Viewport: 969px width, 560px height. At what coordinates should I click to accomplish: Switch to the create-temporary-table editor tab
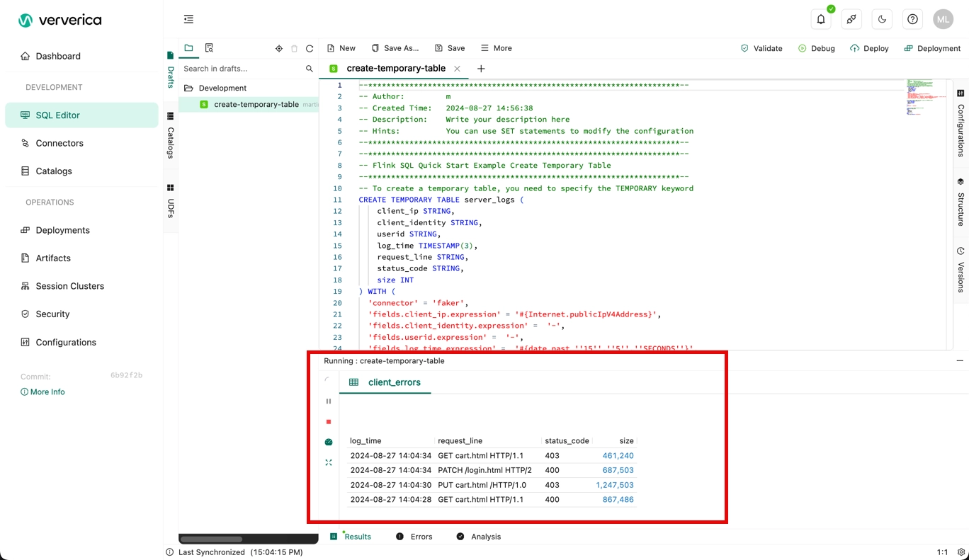(396, 69)
